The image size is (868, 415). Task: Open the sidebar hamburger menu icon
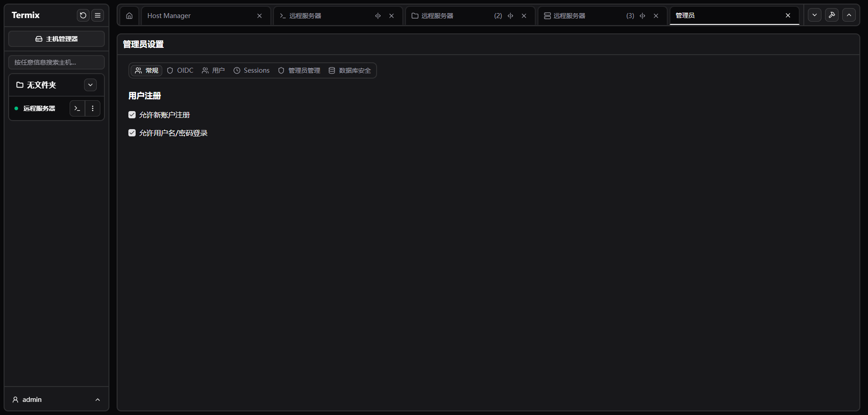[98, 15]
